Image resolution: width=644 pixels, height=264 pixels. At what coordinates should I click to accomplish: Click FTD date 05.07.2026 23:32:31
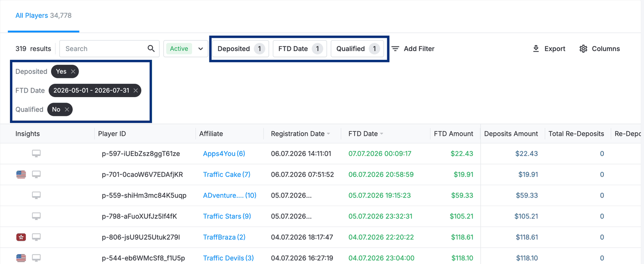380,216
